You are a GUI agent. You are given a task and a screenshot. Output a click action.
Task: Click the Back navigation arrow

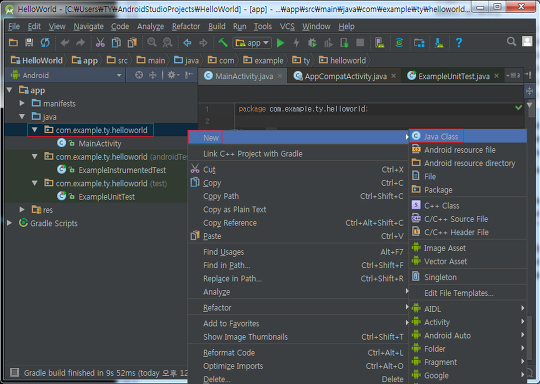[x=187, y=43]
